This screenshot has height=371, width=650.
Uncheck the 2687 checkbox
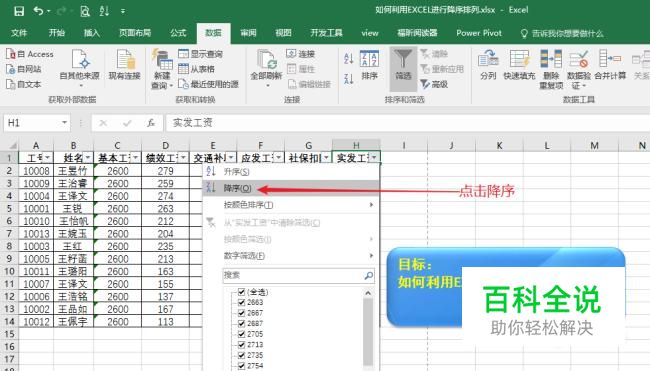tap(241, 323)
